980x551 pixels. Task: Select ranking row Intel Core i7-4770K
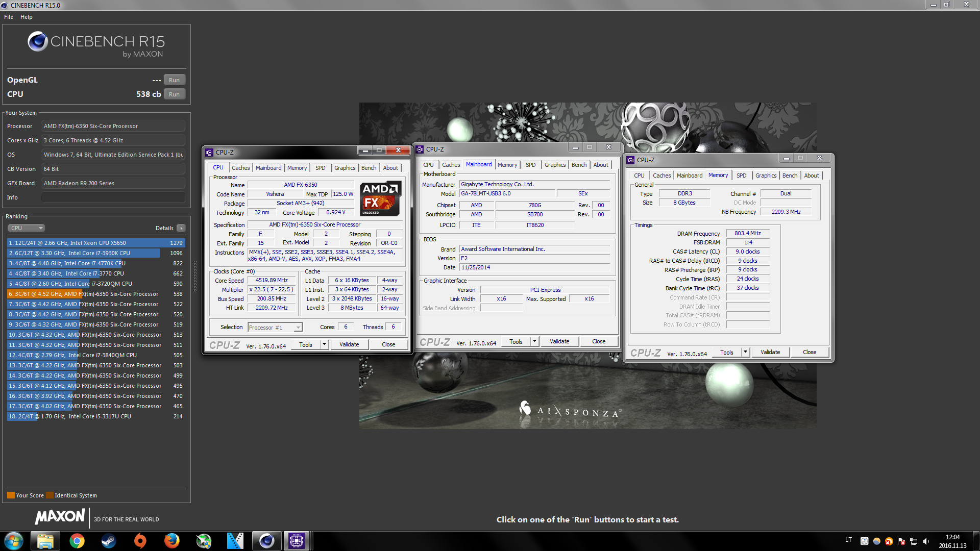(96, 263)
